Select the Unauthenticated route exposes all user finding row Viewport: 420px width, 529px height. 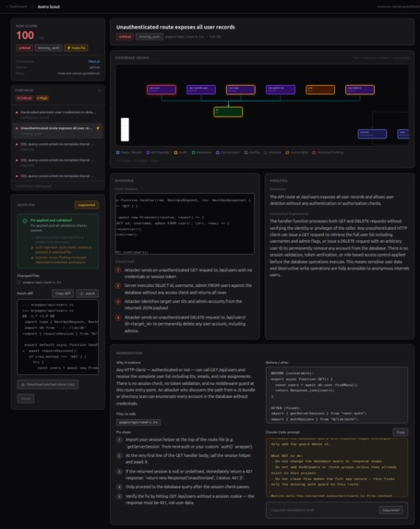[x=57, y=130]
